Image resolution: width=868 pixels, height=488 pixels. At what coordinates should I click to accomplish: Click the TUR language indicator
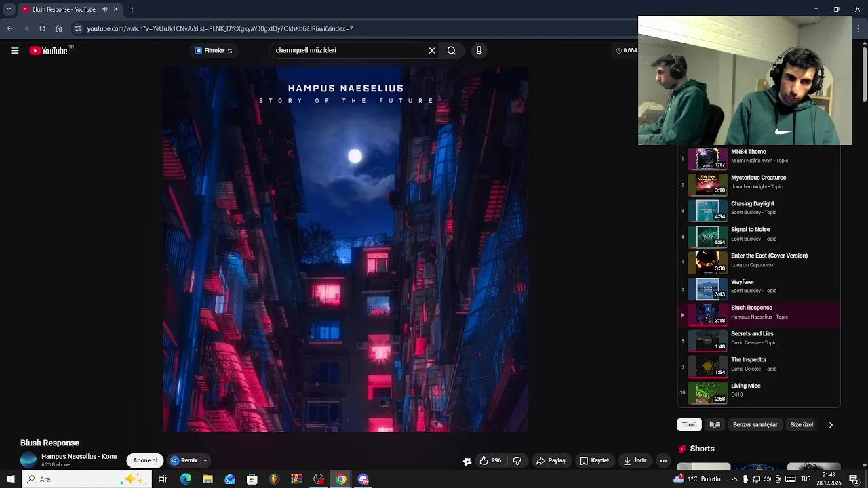pyautogui.click(x=806, y=479)
